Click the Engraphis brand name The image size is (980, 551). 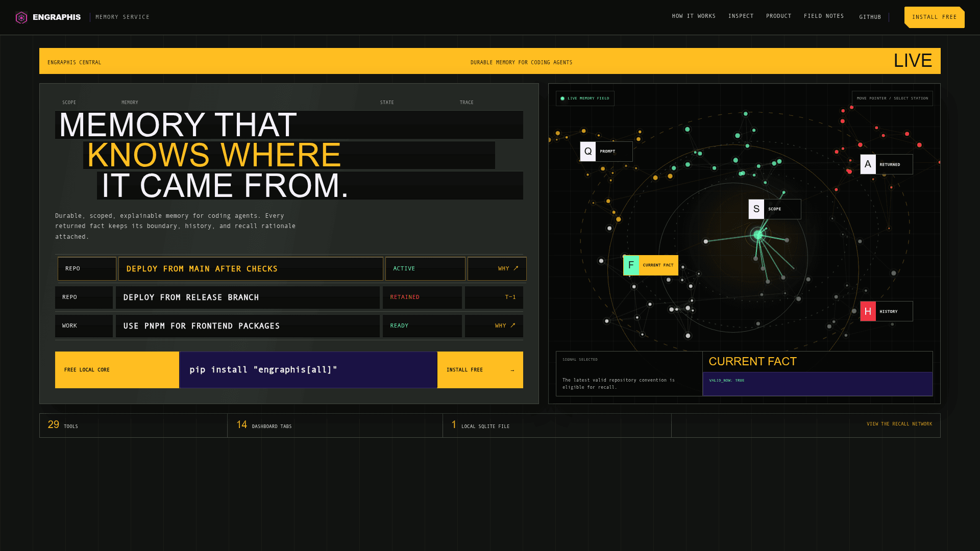(x=57, y=17)
